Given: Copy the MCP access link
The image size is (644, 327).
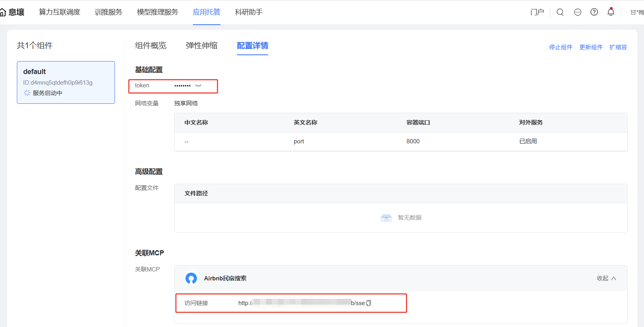Looking at the screenshot, I should pos(369,303).
